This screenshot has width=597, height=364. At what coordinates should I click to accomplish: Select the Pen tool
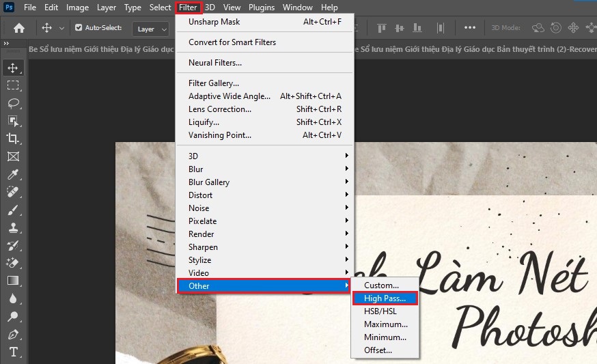[13, 335]
